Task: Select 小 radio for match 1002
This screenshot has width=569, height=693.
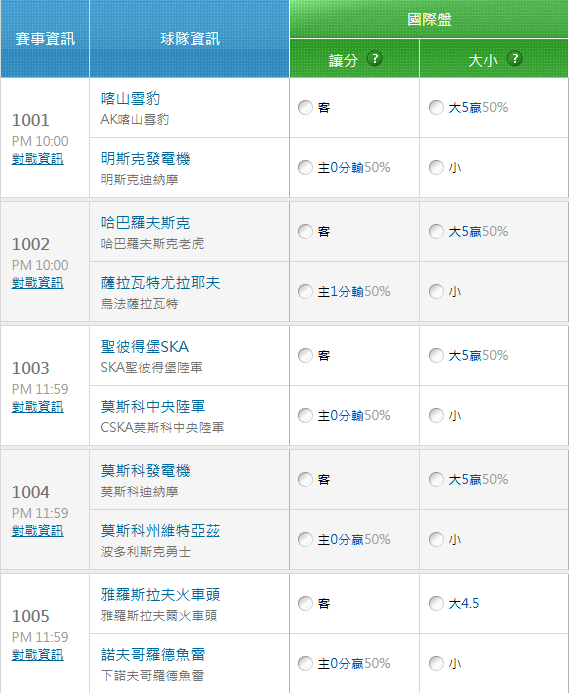Action: pos(436,292)
